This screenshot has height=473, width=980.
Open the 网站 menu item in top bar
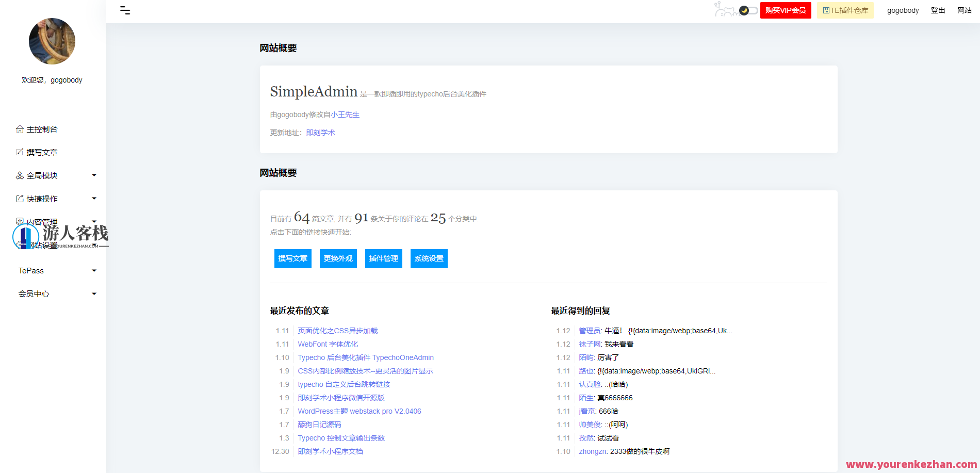click(963, 10)
